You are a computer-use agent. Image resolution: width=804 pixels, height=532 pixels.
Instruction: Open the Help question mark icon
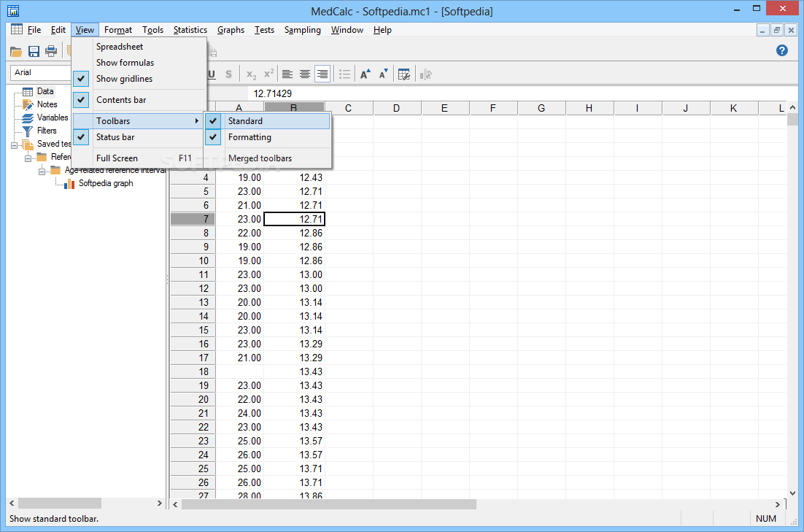tap(782, 50)
